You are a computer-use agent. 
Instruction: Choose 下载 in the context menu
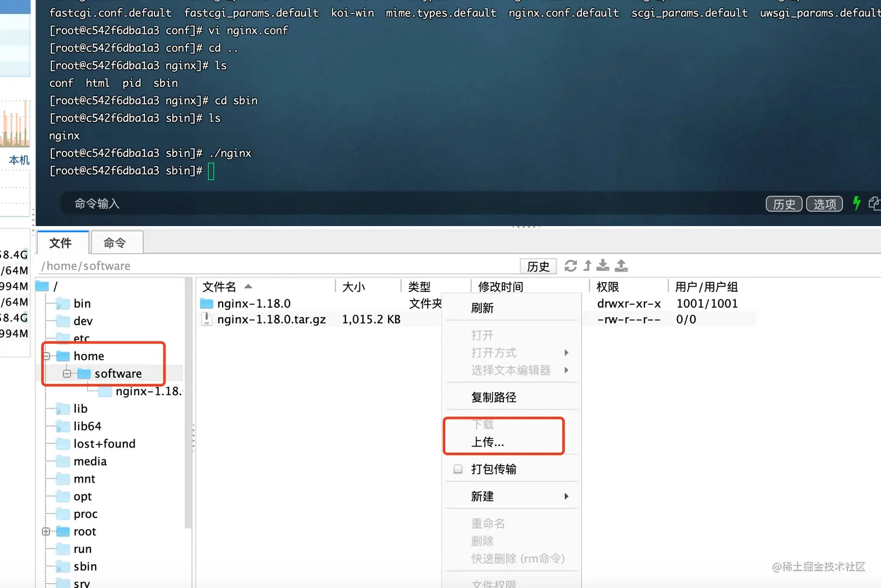pos(482,424)
